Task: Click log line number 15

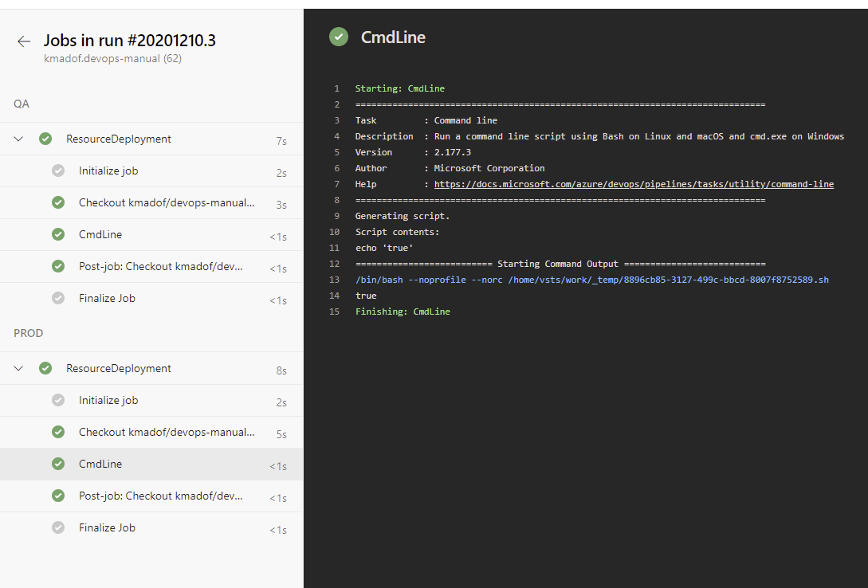Action: tap(334, 312)
